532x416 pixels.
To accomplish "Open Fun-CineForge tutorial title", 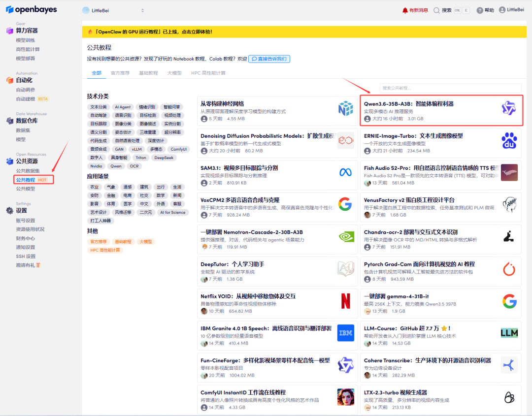I will 265,360.
